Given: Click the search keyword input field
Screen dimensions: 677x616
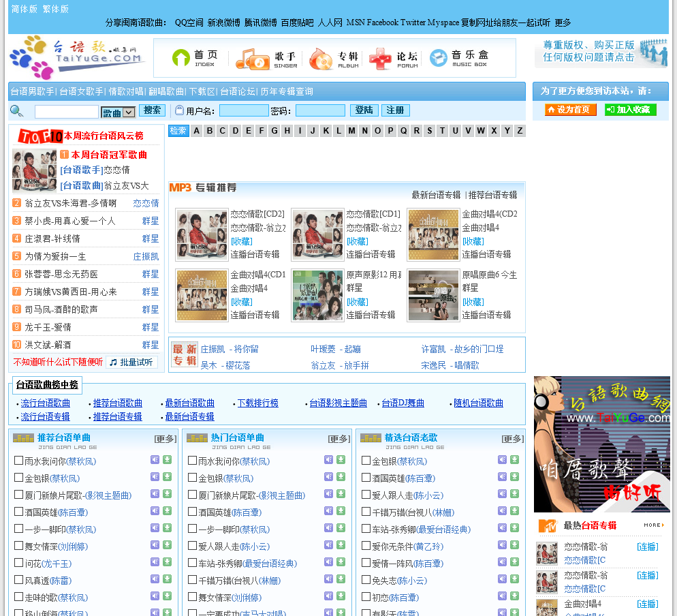Looking at the screenshot, I should tap(67, 112).
